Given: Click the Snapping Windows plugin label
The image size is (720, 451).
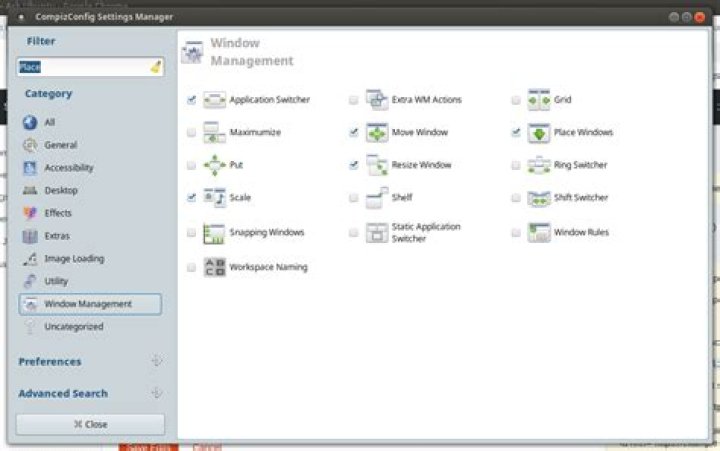Looking at the screenshot, I should pos(267,232).
